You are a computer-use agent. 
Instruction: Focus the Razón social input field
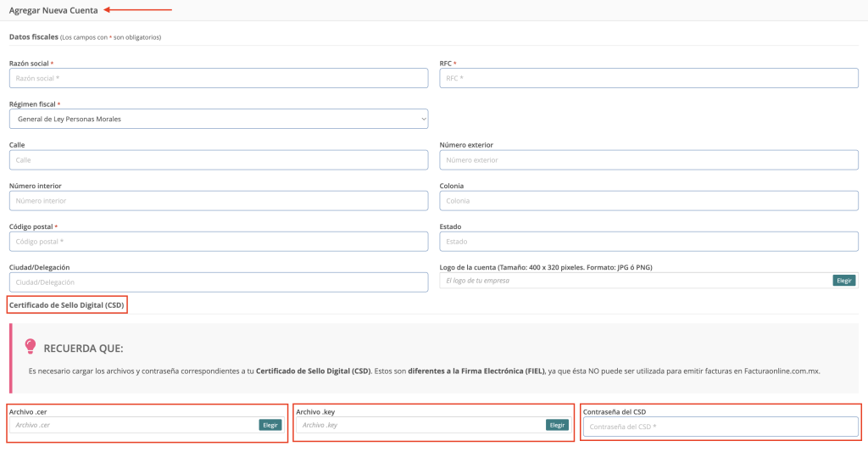218,78
